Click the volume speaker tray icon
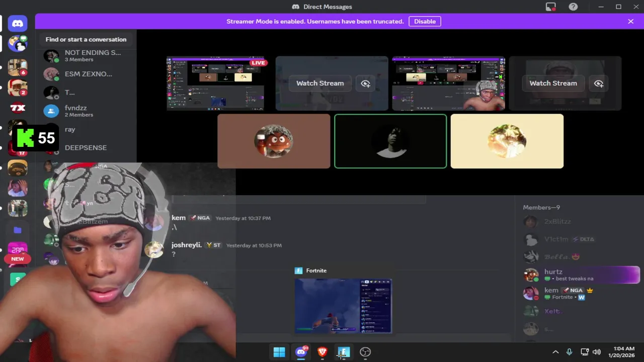The width and height of the screenshot is (644, 362). 597,352
